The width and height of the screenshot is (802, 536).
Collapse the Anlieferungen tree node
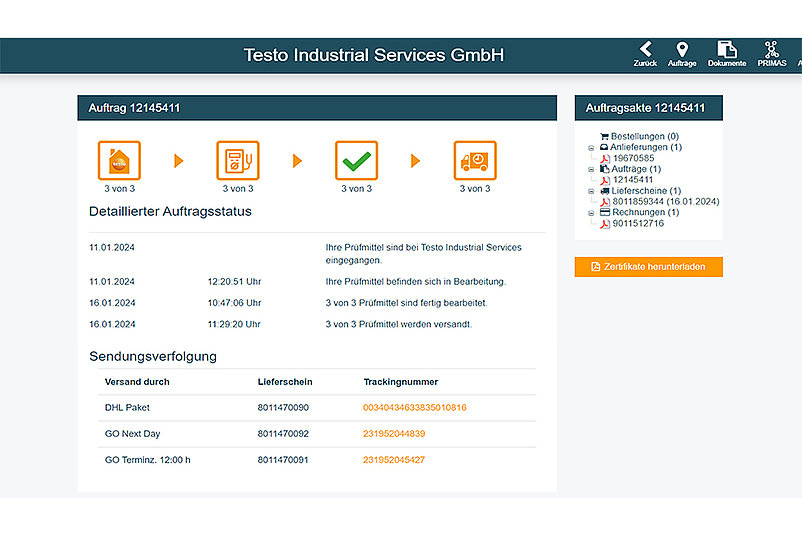[x=591, y=148]
